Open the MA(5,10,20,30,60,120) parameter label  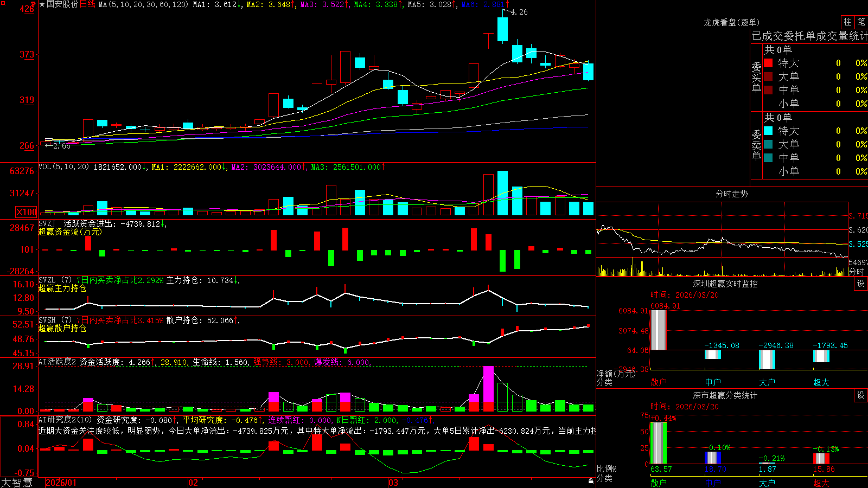coord(143,4)
